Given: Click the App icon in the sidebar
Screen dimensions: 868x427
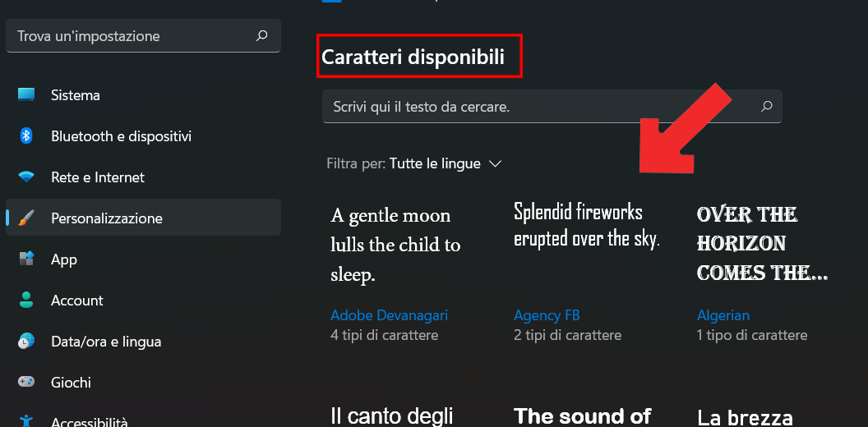Looking at the screenshot, I should point(26,259).
